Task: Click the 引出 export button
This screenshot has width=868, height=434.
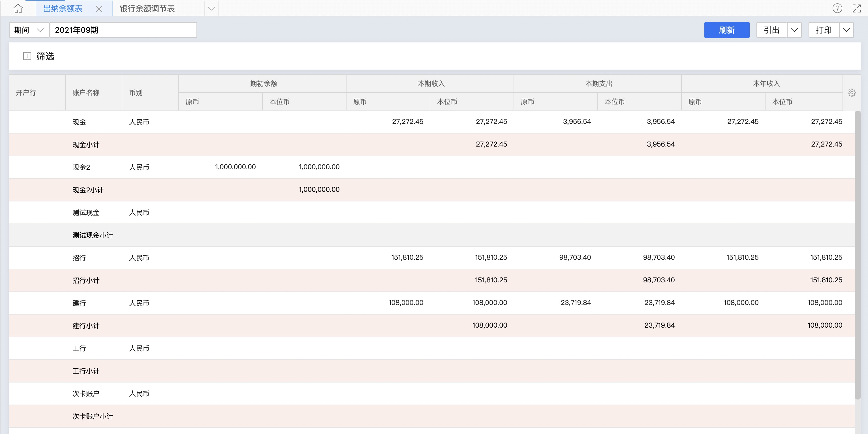Action: 771,30
